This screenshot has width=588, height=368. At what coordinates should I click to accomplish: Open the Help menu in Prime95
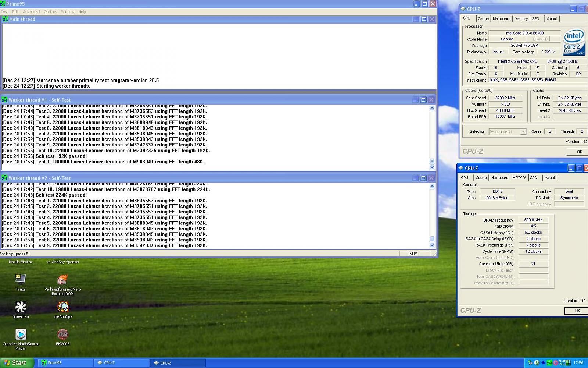[82, 12]
